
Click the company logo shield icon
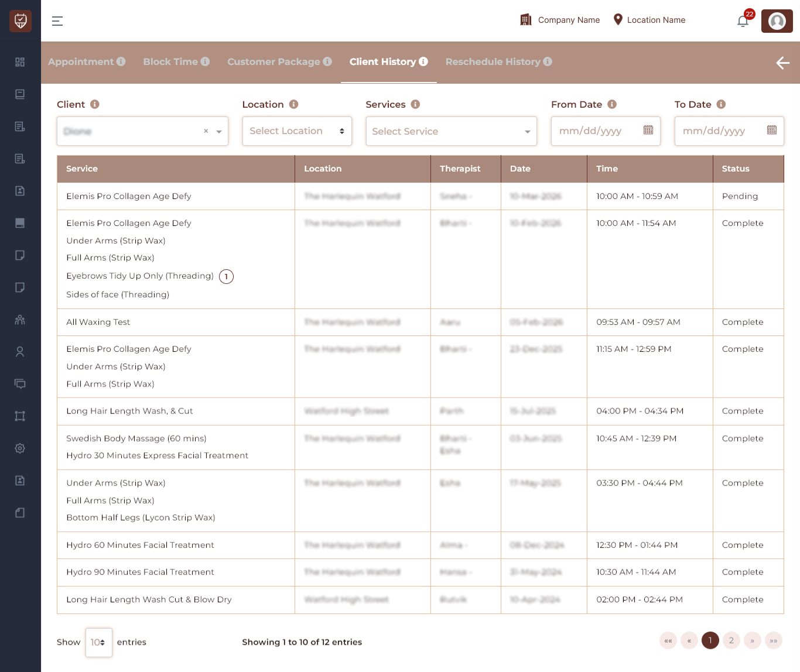pyautogui.click(x=20, y=20)
